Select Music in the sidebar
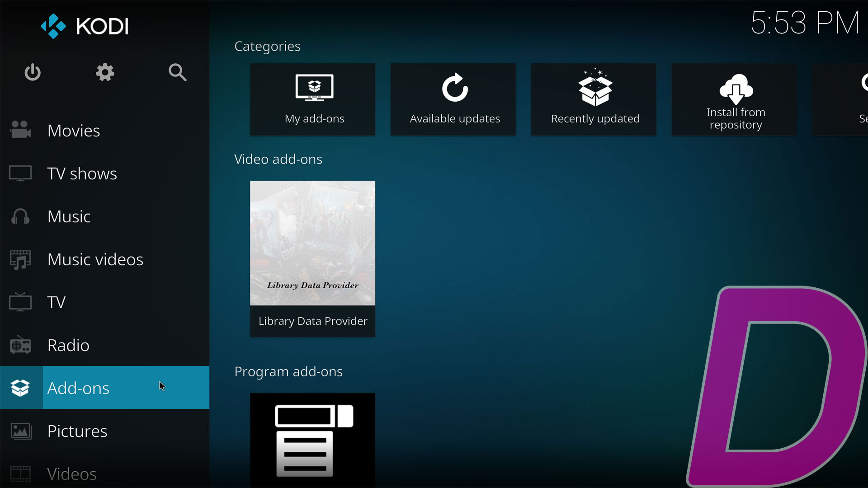The height and width of the screenshot is (488, 868). 104,216
